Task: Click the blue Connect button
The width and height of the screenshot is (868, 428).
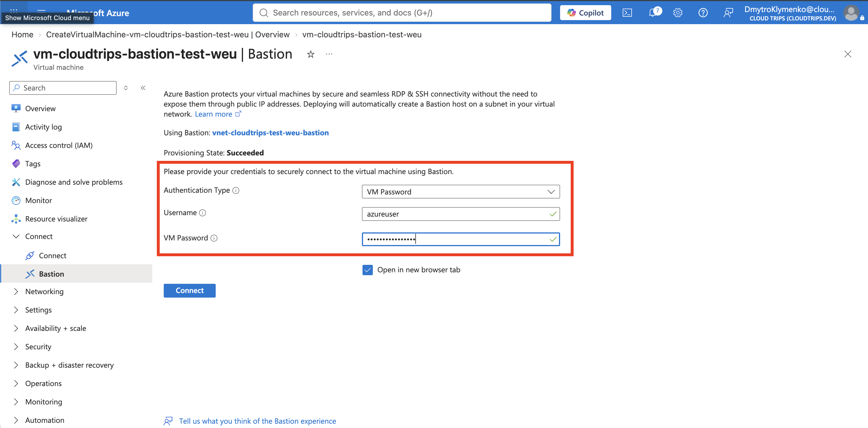Action: pos(189,290)
